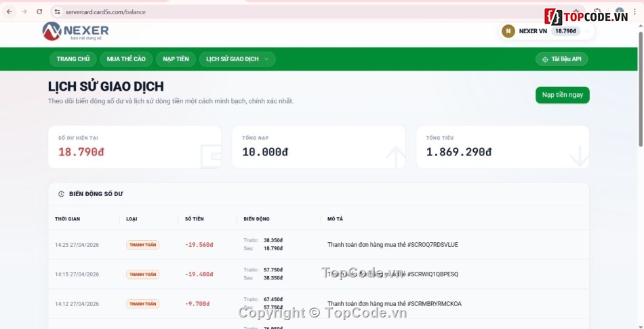The width and height of the screenshot is (644, 329).
Task: Click Thanh toán badge for 14:15 transaction
Action: pos(142,274)
